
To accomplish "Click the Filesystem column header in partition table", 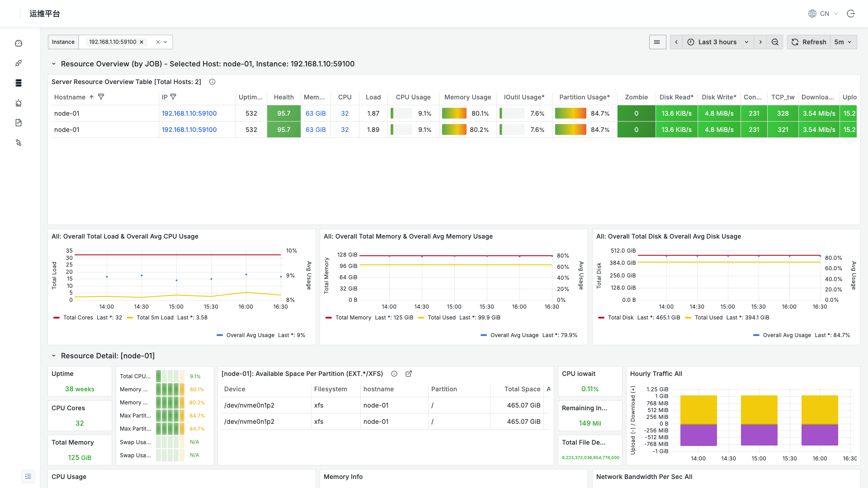I will click(x=331, y=389).
